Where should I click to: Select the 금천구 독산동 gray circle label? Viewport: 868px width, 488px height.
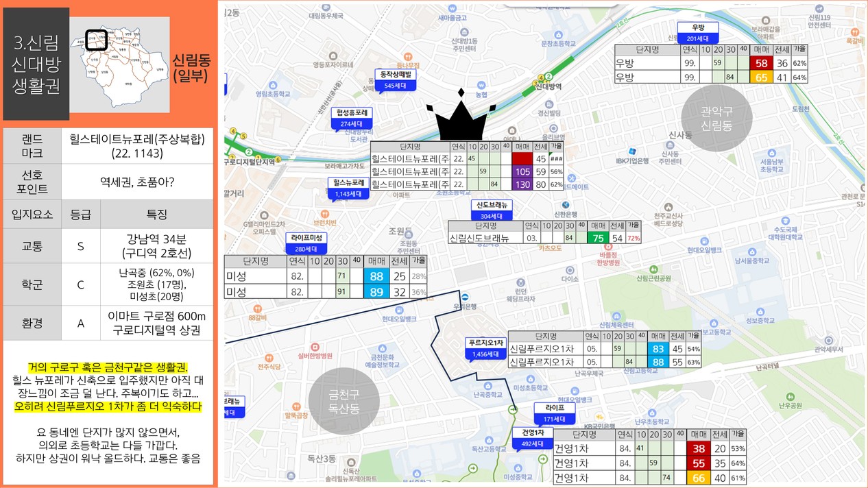tap(345, 402)
